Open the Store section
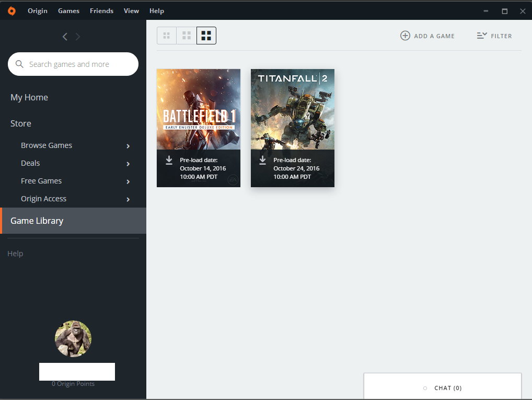Screen dimensions: 532x400 (21, 123)
